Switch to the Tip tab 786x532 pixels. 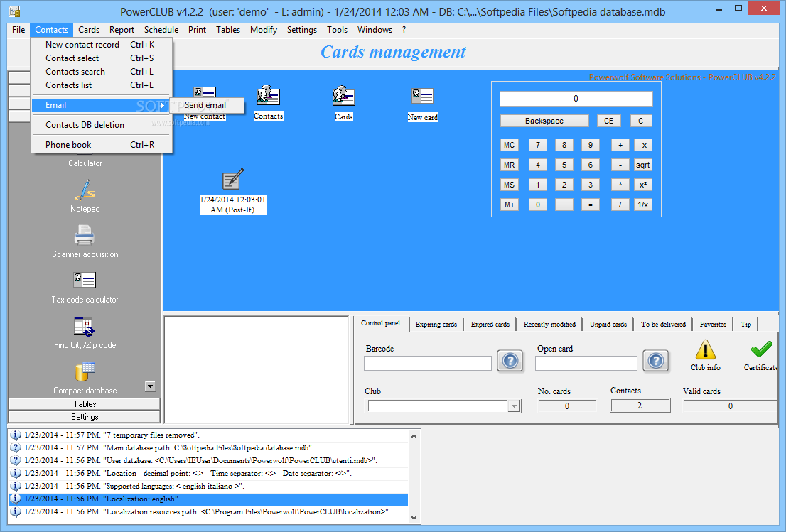click(x=746, y=324)
